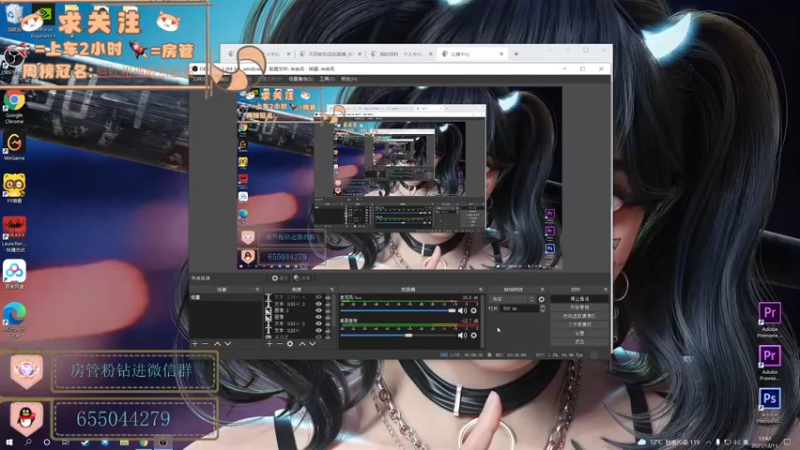800x450 pixels.
Task: Open a new browser tab
Action: click(x=516, y=54)
